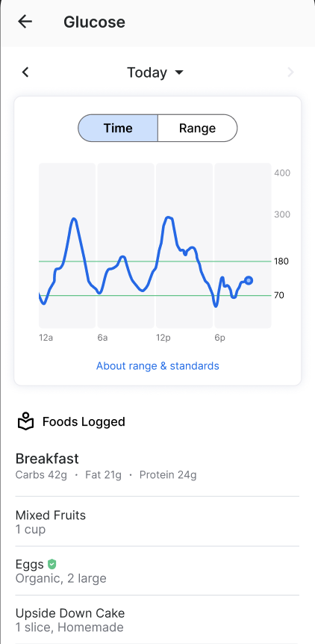This screenshot has height=644, width=315.
Task: Open About range & standards link
Action: [157, 365]
